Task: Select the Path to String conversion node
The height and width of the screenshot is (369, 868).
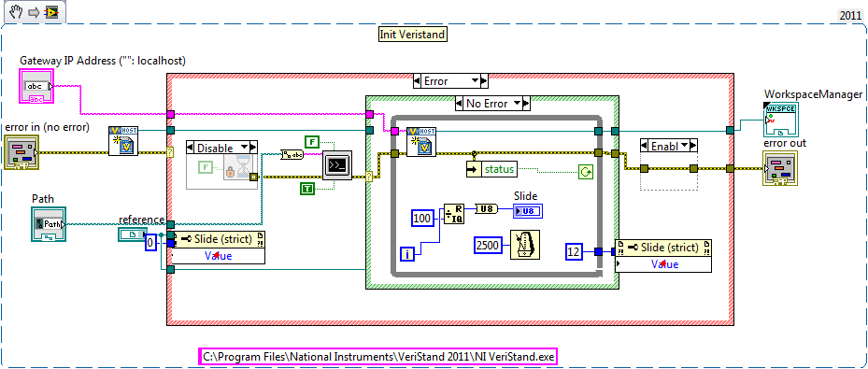Action: pos(292,154)
